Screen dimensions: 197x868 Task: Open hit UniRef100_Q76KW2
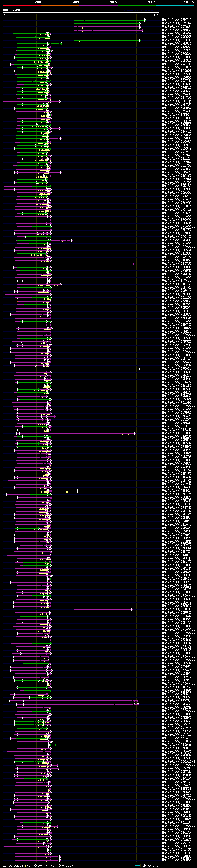177,365
